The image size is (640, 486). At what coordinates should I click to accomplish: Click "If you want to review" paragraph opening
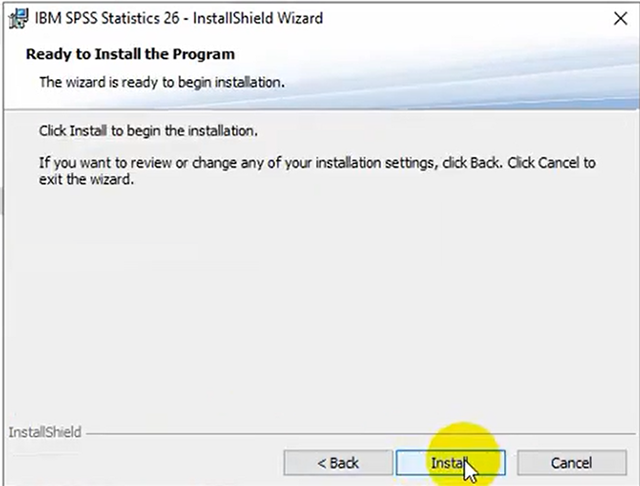103,163
